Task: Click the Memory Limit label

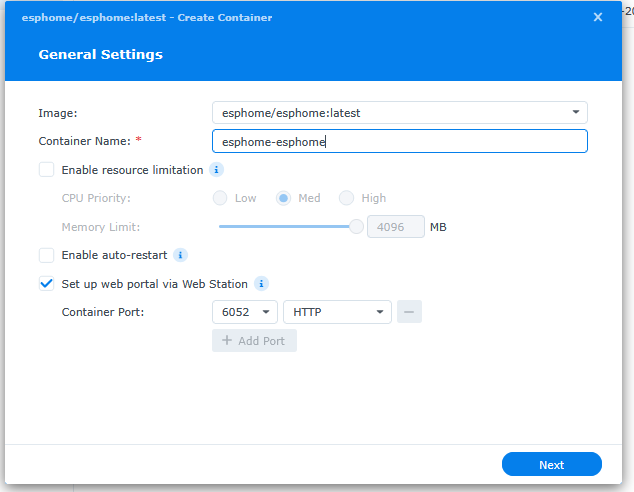Action: pos(101,227)
